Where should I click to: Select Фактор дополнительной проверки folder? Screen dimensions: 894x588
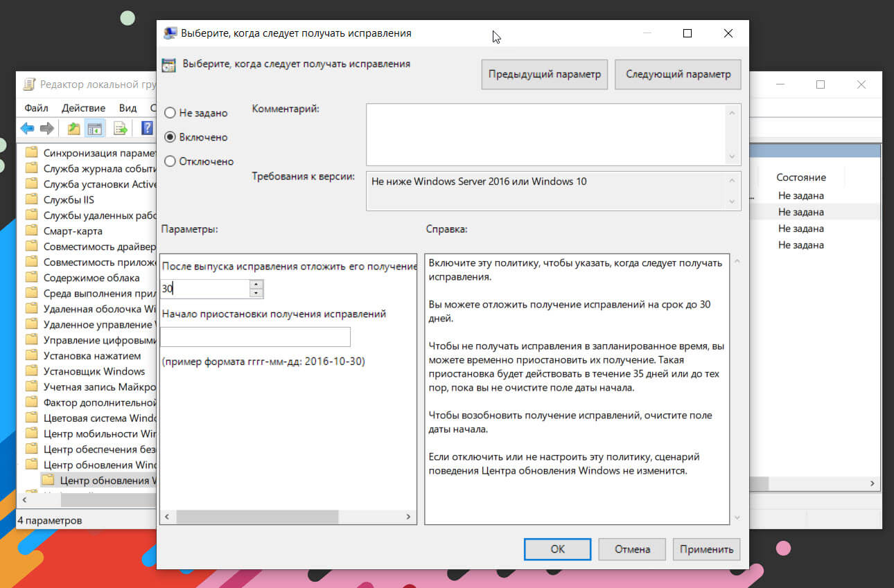pyautogui.click(x=90, y=402)
